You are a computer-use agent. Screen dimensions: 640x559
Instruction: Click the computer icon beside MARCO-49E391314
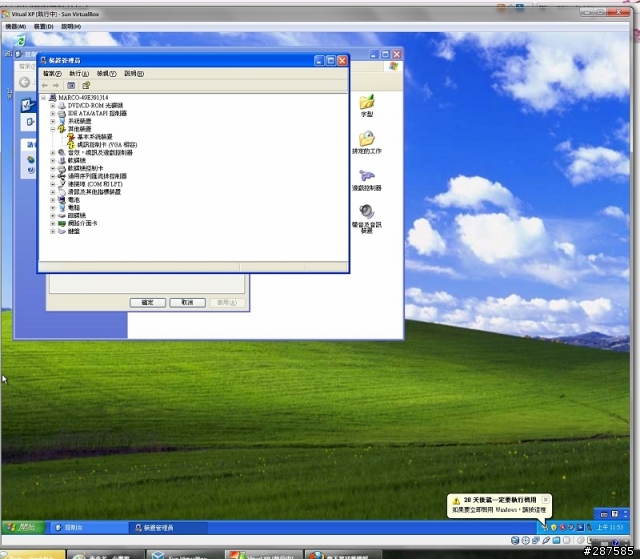tap(52, 98)
